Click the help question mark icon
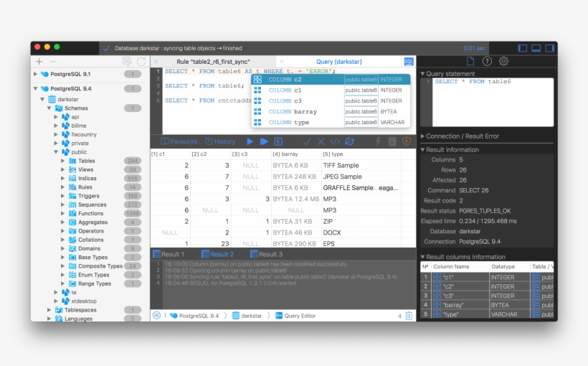Screen dimensions: 588x366 click(487, 62)
